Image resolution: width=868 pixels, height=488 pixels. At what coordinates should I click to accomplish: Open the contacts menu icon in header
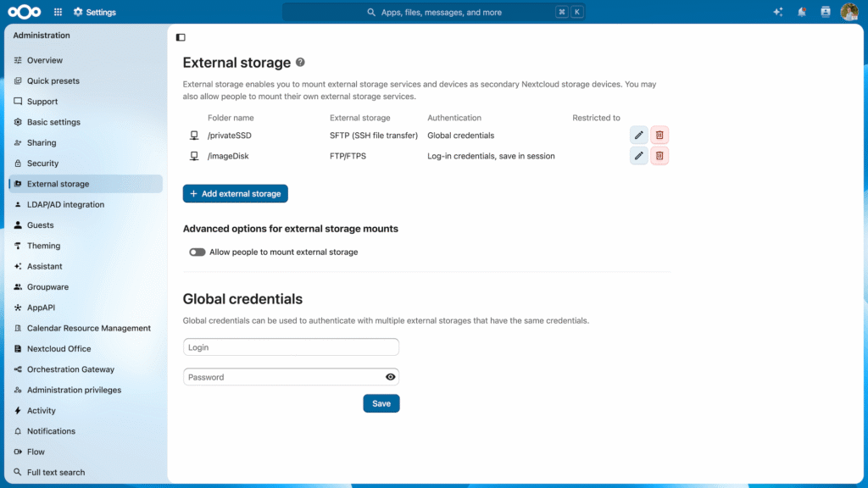pos(826,12)
